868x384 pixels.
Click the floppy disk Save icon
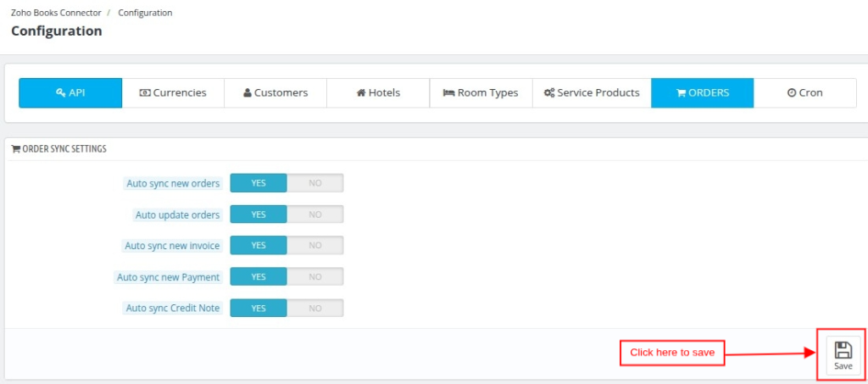click(843, 351)
